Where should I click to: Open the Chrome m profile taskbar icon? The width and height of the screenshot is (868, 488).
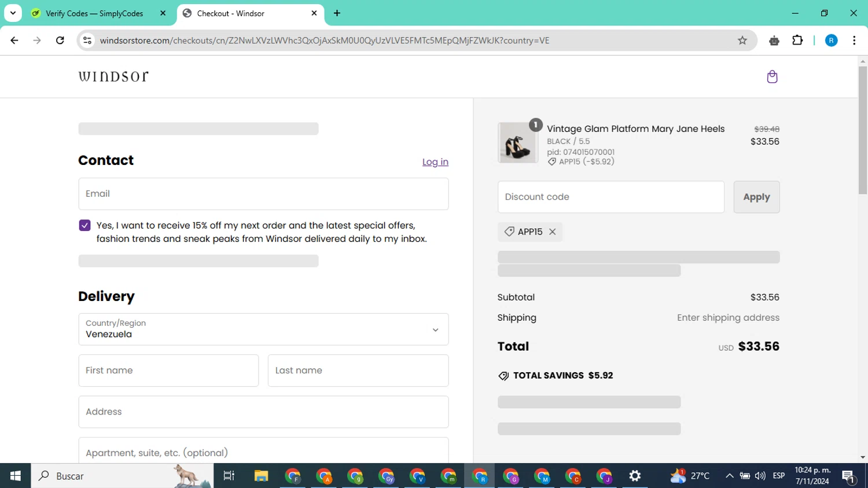pos(449,476)
